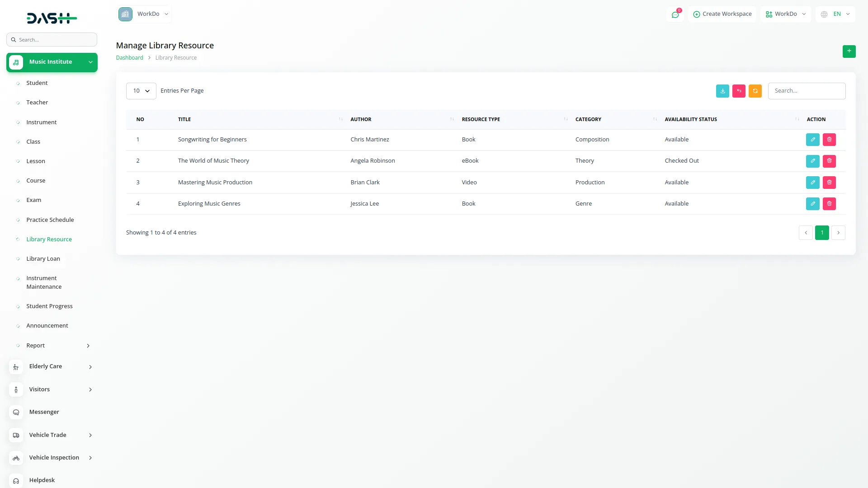This screenshot has width=868, height=488.
Task: Open the entries per page dropdown
Action: pos(141,91)
